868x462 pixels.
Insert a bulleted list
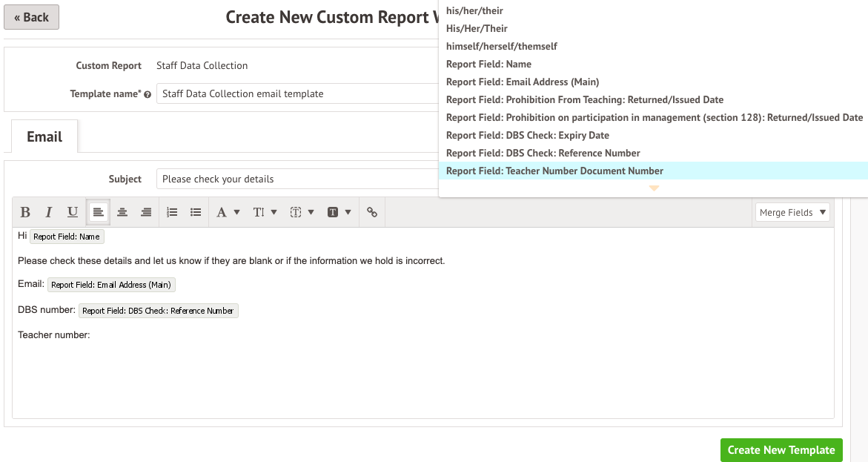(196, 213)
